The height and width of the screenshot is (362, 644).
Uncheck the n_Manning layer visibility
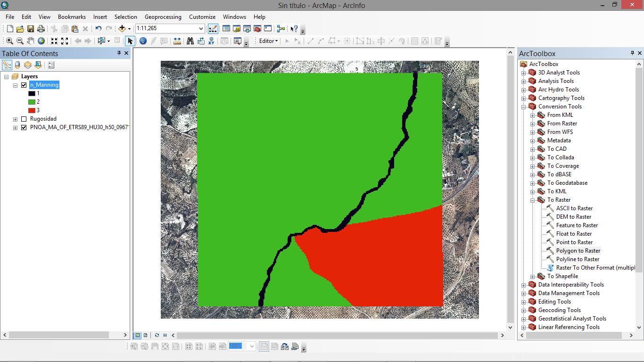click(24, 85)
